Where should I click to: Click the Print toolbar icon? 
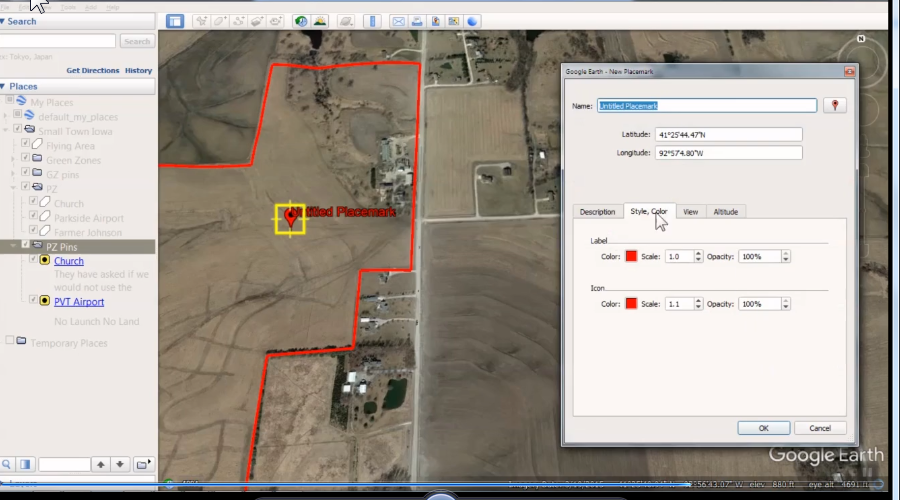(417, 21)
